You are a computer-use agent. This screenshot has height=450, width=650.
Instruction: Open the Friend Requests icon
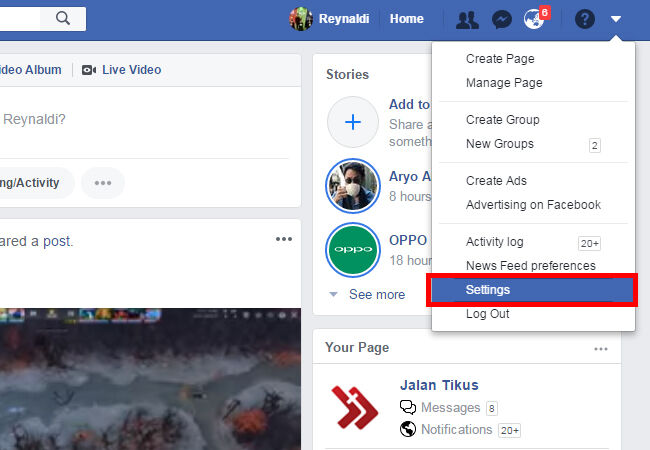[x=467, y=19]
